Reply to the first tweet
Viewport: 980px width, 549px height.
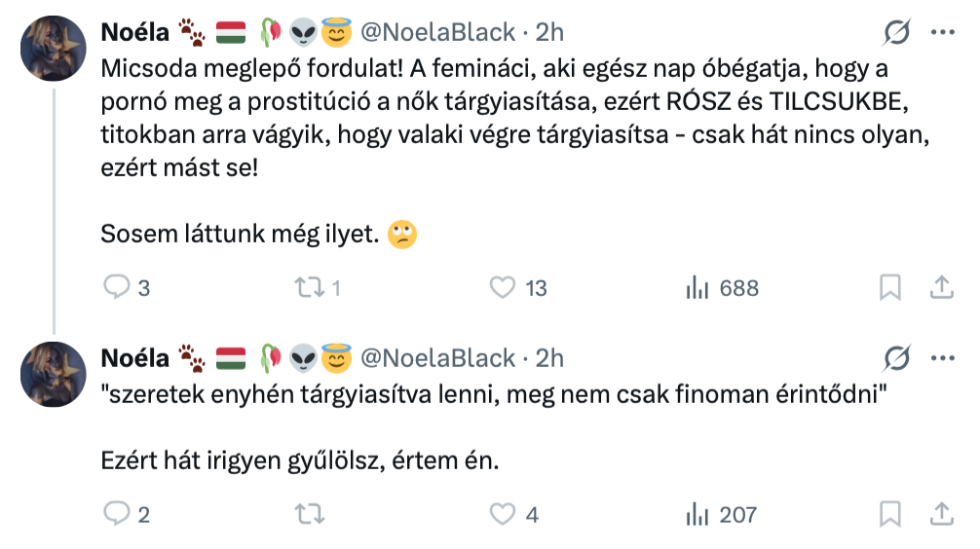pyautogui.click(x=118, y=287)
